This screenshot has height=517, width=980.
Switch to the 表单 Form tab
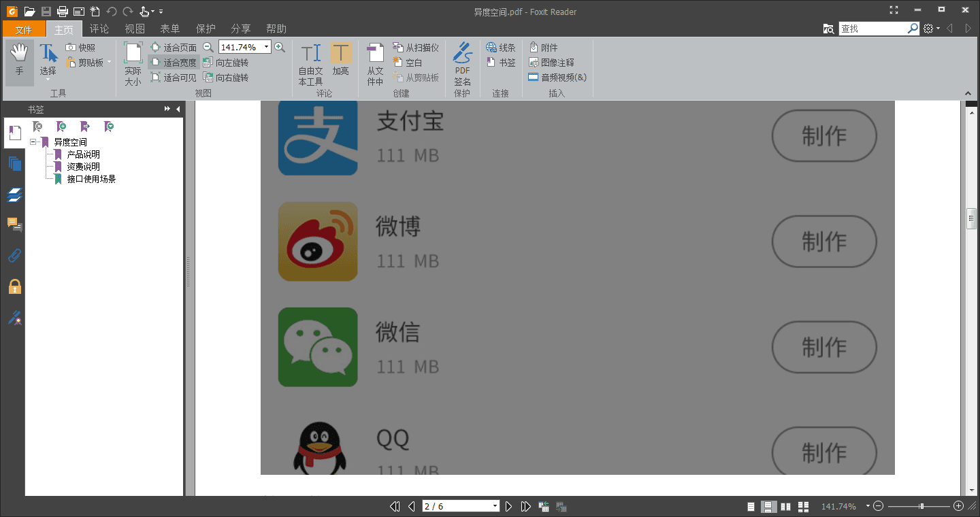click(170, 29)
